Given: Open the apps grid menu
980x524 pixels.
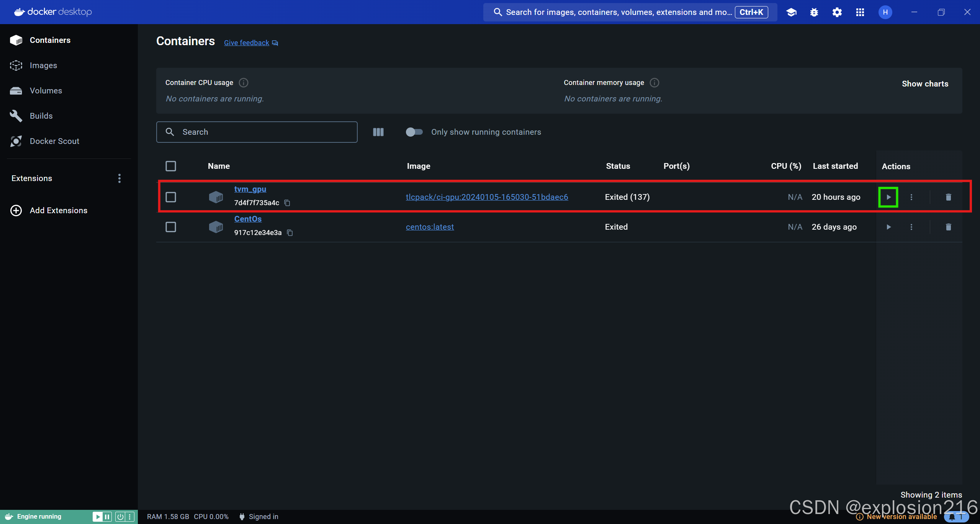Looking at the screenshot, I should tap(860, 12).
